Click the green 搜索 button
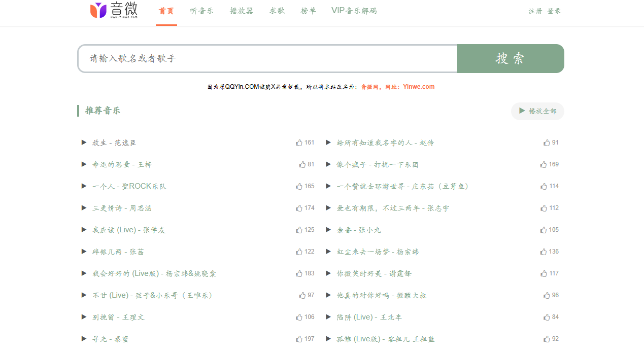644x354 pixels. 511,58
